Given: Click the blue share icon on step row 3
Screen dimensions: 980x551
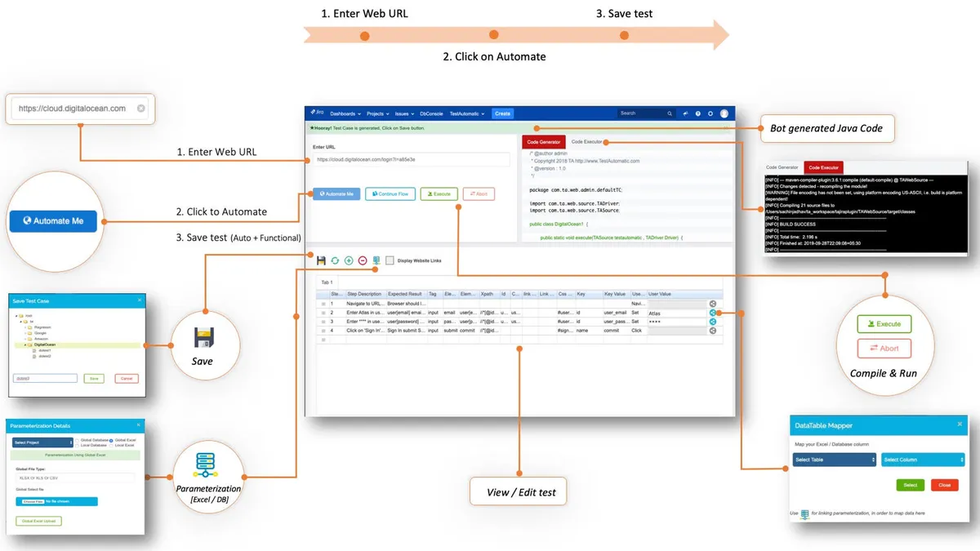Looking at the screenshot, I should pyautogui.click(x=713, y=322).
